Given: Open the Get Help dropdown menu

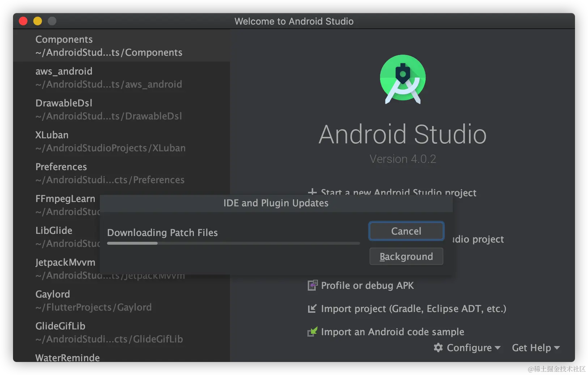Looking at the screenshot, I should tap(536, 347).
